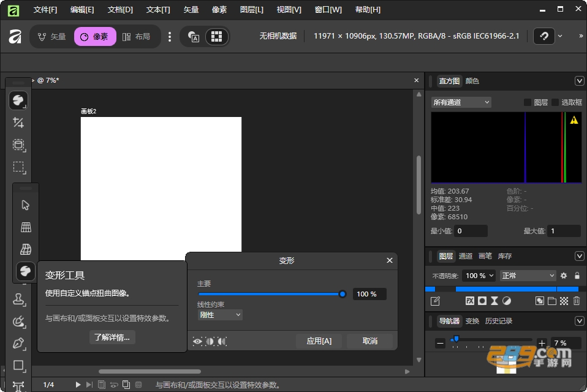Click the navigator zoom in plus button

click(x=542, y=343)
